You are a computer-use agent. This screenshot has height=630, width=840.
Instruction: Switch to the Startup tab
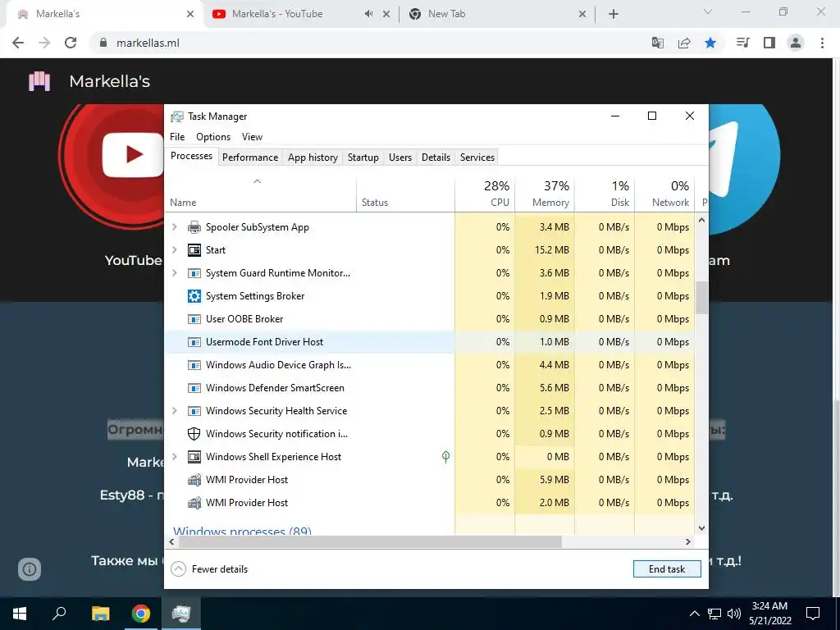(363, 157)
